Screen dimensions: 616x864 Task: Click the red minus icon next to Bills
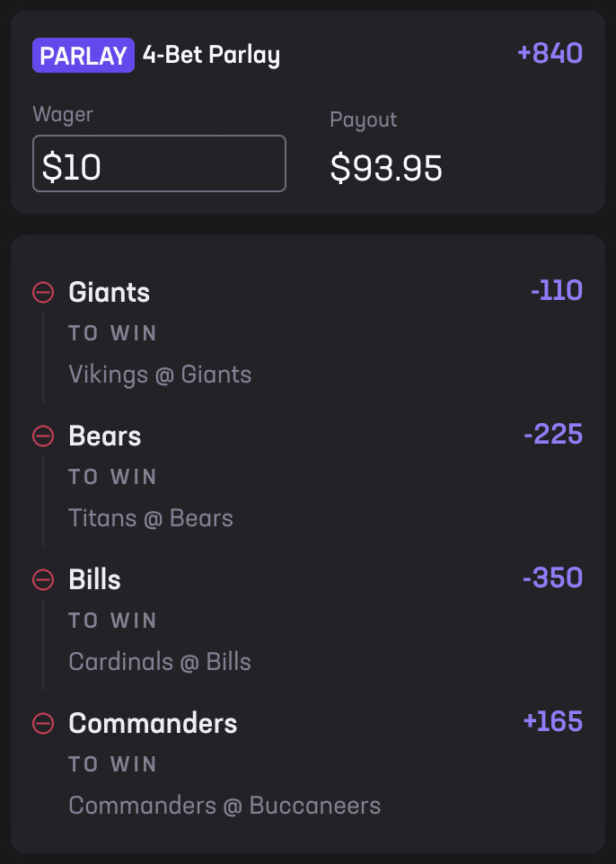tap(43, 579)
